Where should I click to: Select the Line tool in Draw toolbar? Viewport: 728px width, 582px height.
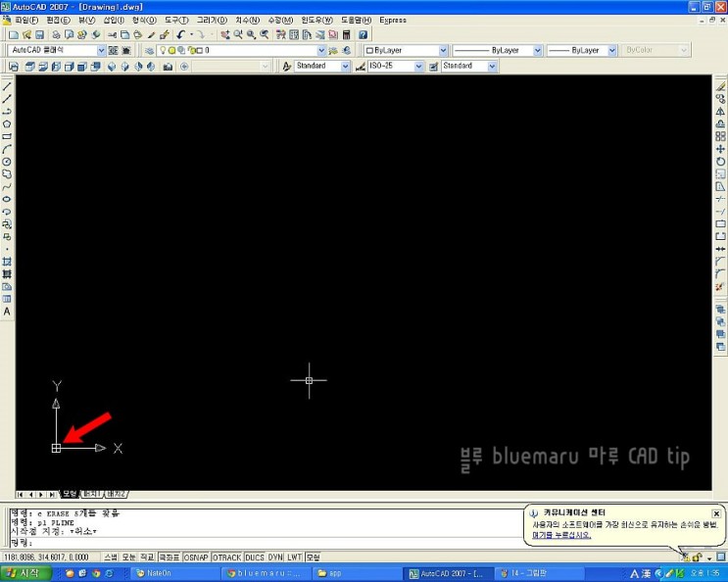click(7, 86)
